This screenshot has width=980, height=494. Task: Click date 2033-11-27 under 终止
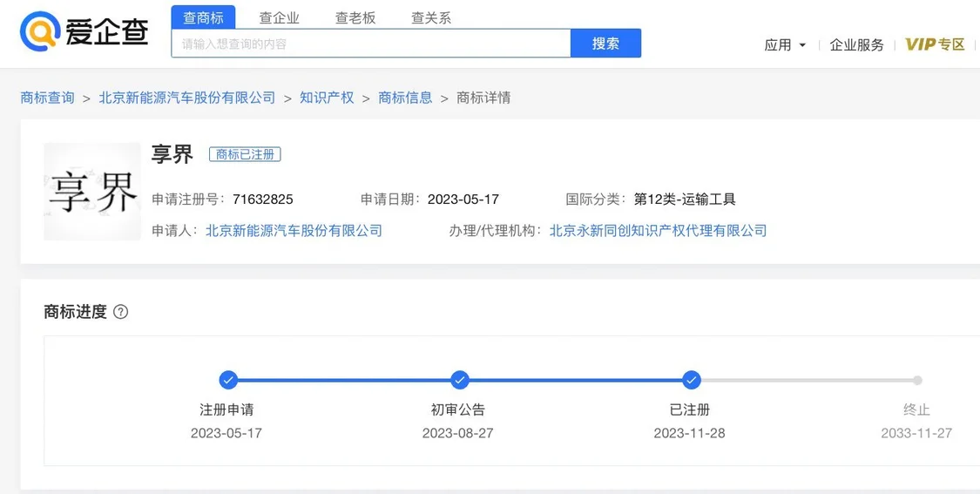coord(917,433)
